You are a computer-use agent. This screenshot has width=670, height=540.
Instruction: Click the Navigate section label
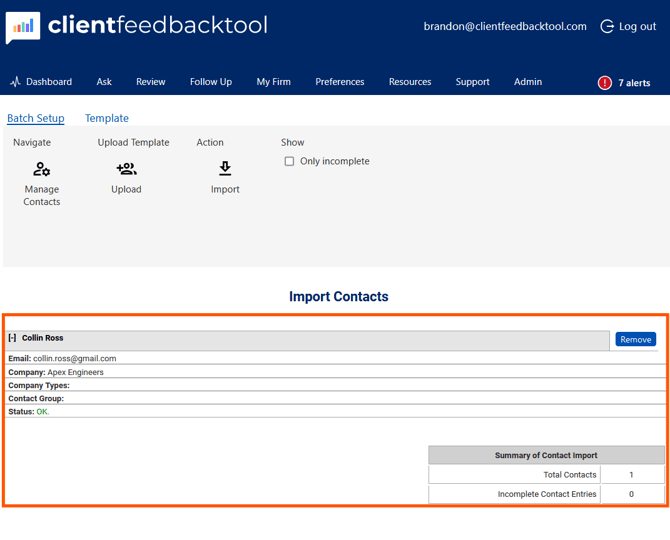pos(32,142)
